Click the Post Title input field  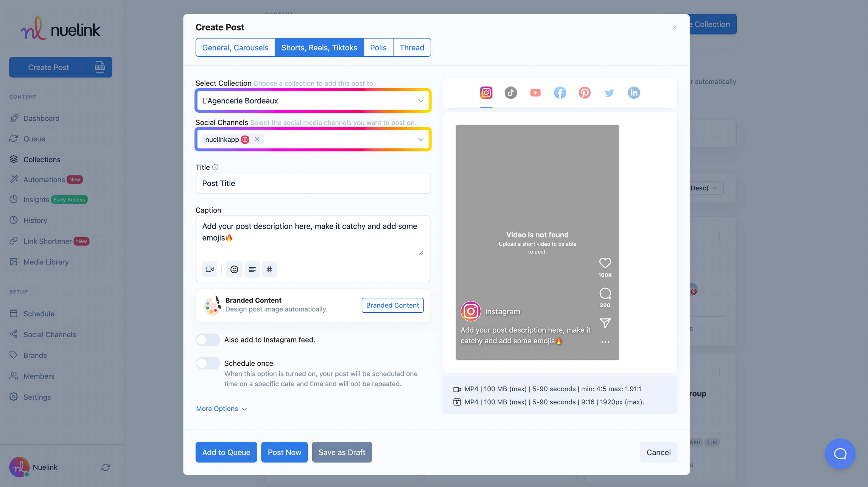tap(313, 183)
